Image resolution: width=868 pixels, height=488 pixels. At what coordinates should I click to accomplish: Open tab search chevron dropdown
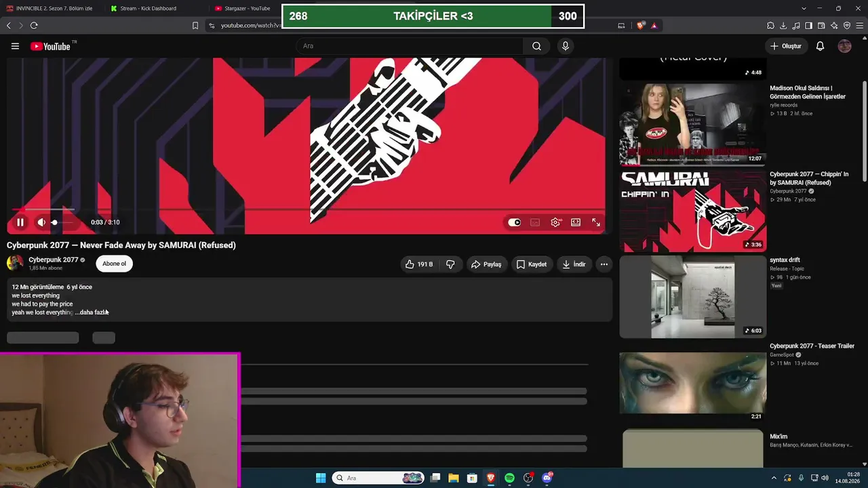[x=804, y=8]
